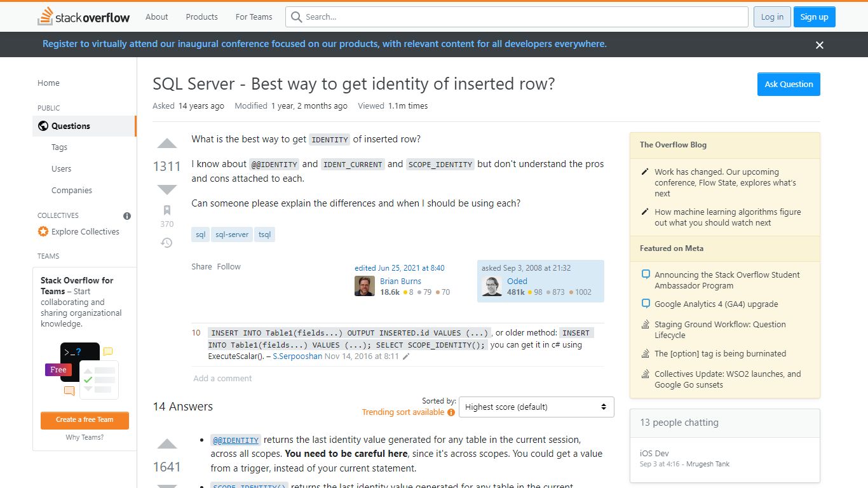Open 'Work has changed' blog post
The image size is (868, 488).
tap(725, 182)
